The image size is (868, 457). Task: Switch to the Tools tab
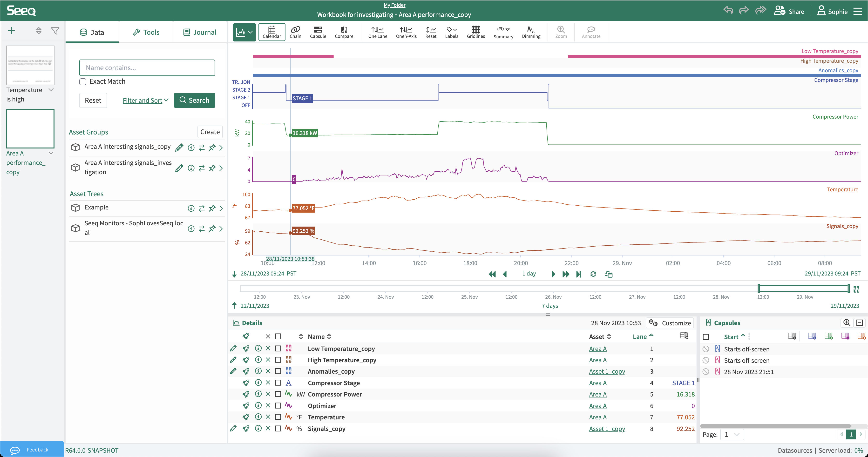click(x=146, y=32)
